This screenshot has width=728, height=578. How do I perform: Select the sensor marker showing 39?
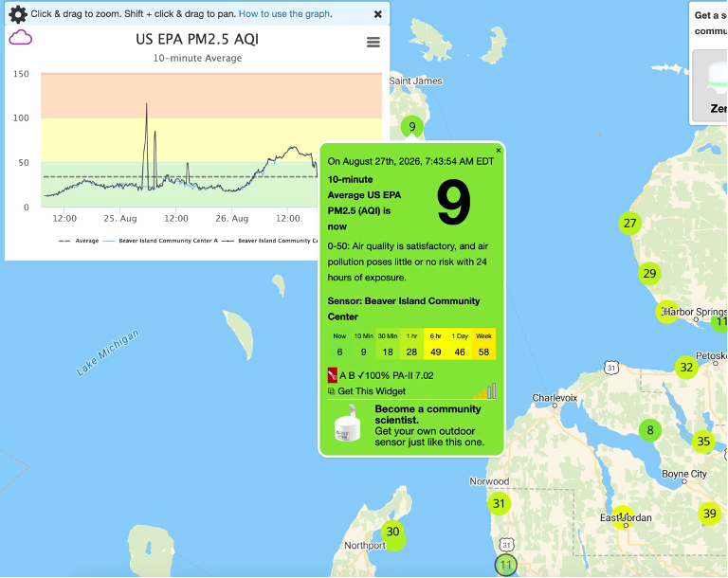click(709, 514)
